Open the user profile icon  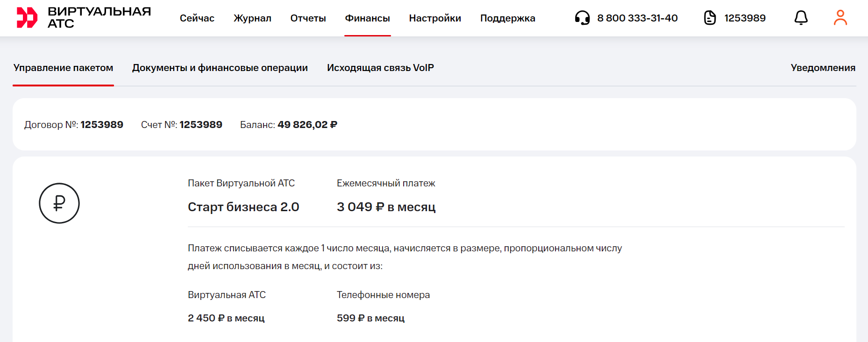click(x=840, y=18)
